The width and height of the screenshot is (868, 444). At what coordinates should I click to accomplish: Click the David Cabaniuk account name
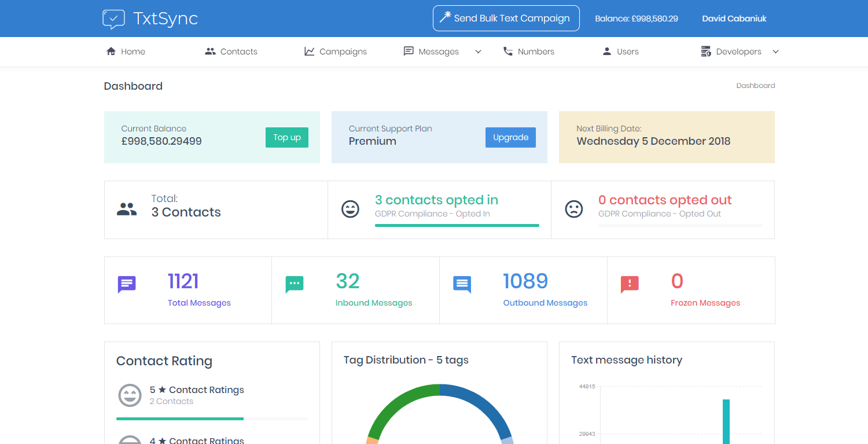click(734, 18)
